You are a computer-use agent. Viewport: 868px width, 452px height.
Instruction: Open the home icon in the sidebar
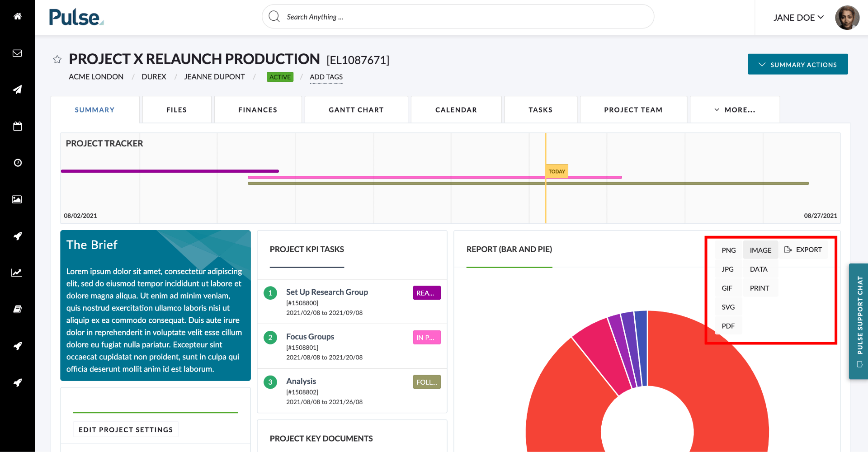click(x=17, y=16)
